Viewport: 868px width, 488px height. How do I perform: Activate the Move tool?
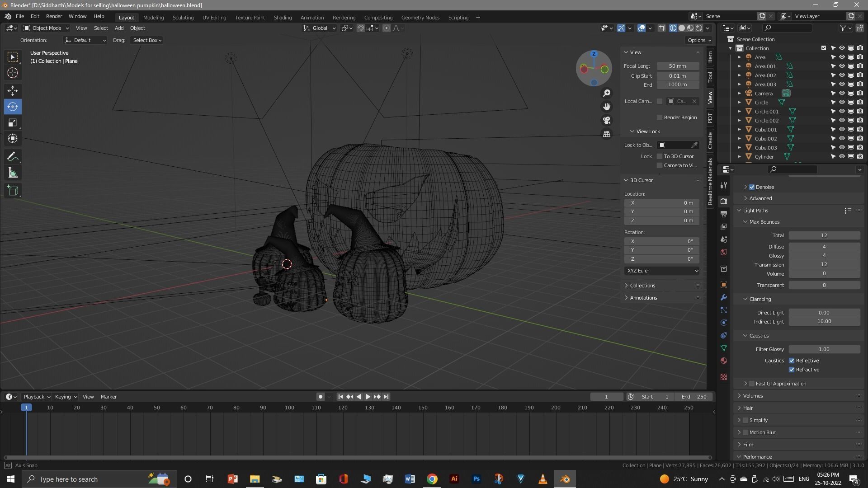[x=13, y=91]
